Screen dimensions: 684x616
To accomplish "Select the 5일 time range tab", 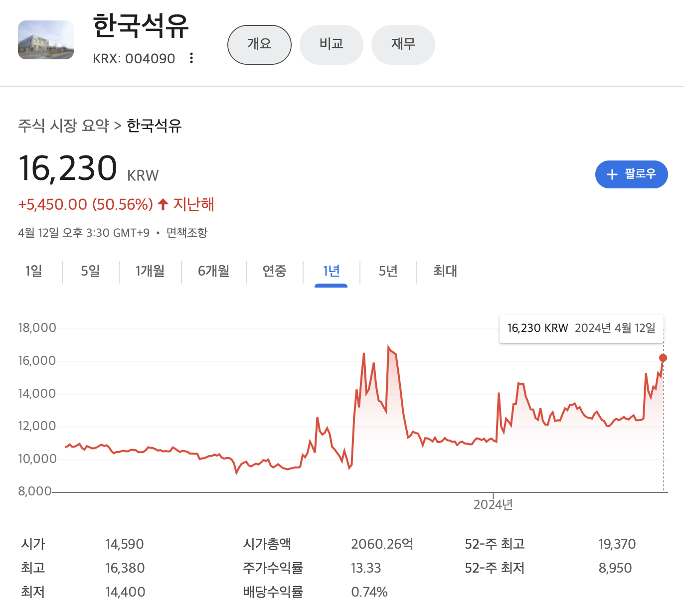I will point(91,271).
